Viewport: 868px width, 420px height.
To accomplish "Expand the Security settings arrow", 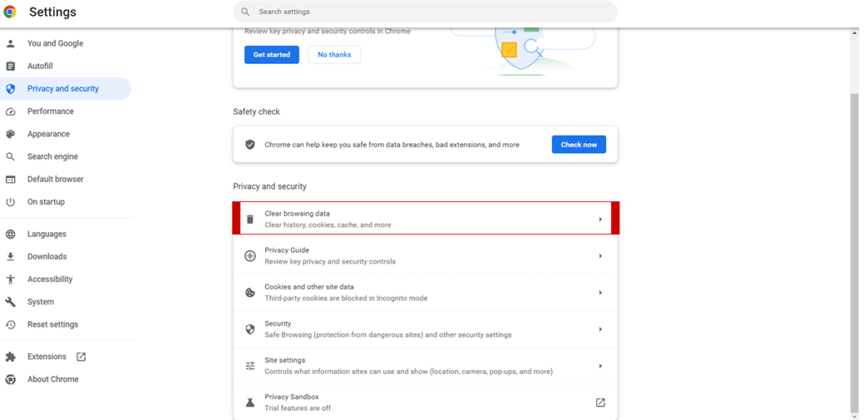I will (x=600, y=329).
